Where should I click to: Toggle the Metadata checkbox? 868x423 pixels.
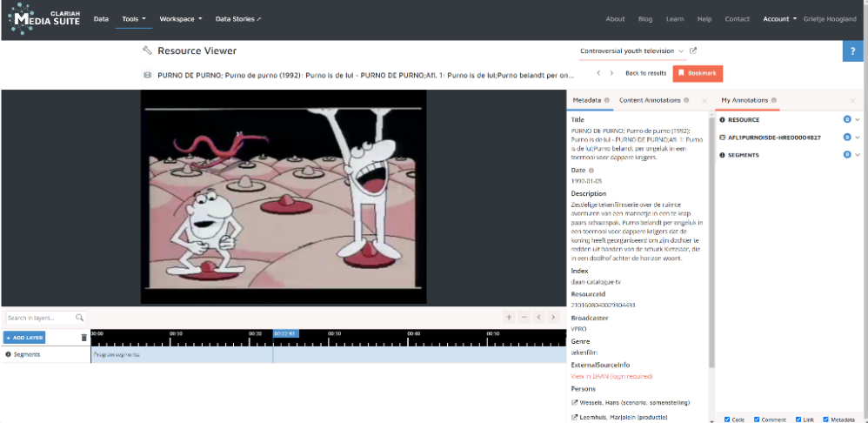click(825, 420)
